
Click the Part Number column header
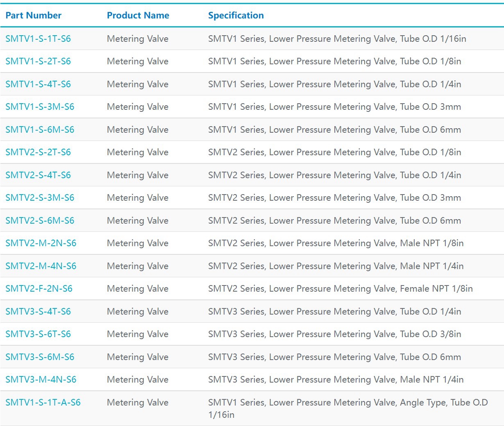point(34,16)
